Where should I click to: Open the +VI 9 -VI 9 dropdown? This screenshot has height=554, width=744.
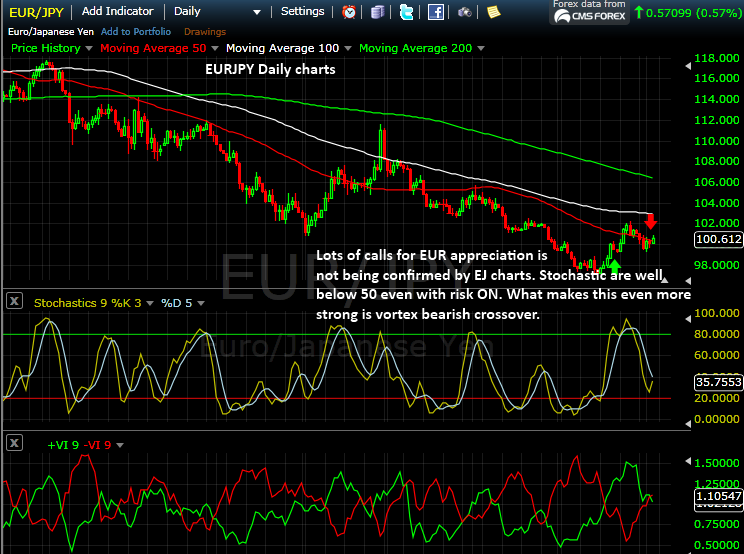[x=120, y=445]
